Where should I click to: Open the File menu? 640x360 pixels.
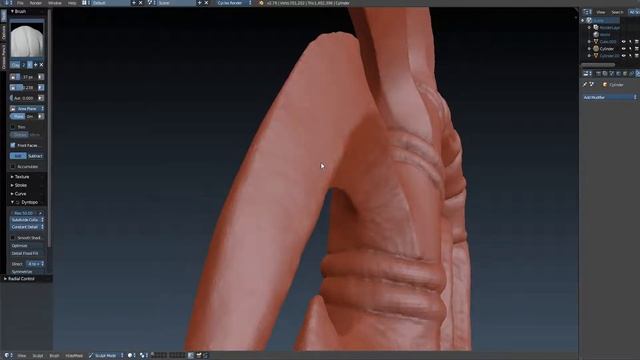tap(20, 3)
